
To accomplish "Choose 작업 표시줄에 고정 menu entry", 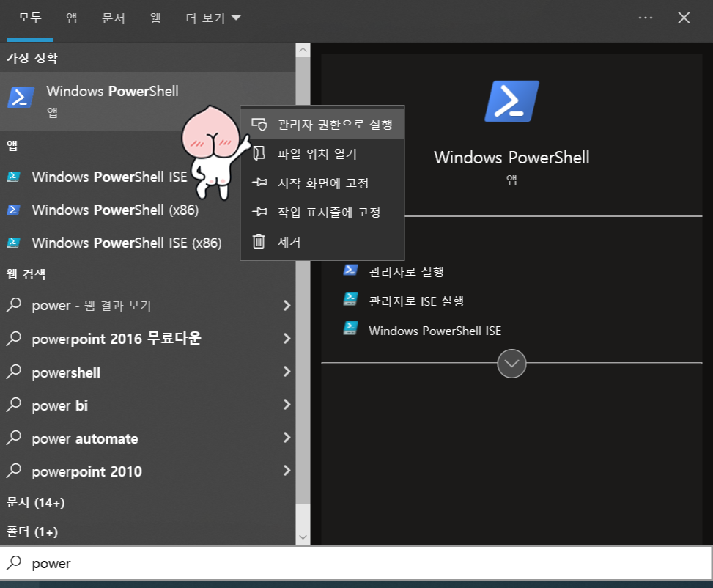I will tap(322, 212).
